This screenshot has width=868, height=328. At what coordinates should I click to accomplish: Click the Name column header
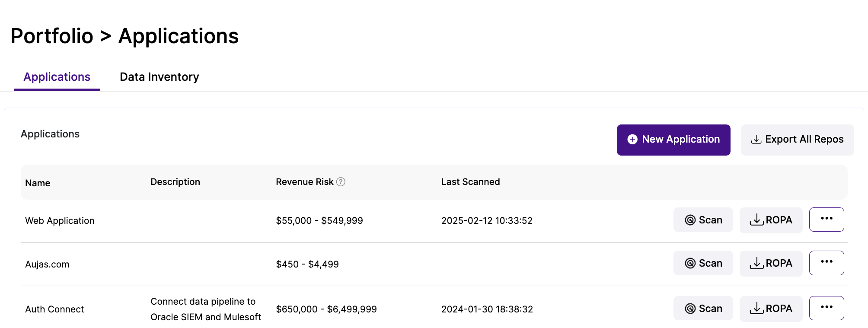pyautogui.click(x=38, y=183)
